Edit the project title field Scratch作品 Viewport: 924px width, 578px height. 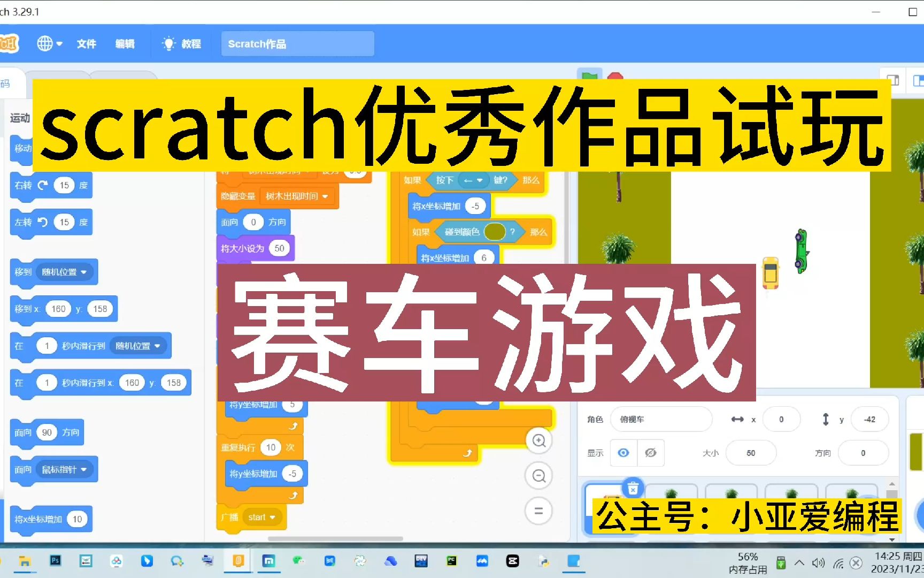pyautogui.click(x=298, y=44)
